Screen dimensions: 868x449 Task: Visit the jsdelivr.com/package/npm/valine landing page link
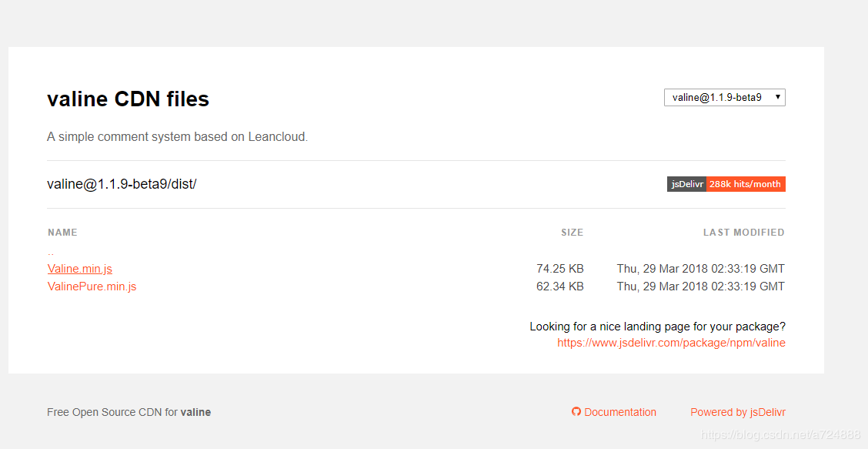(671, 343)
